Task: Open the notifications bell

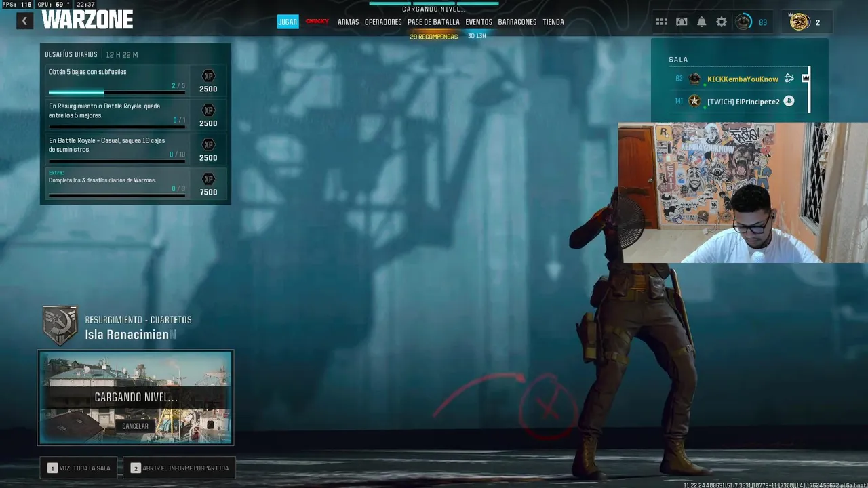Action: 701,22
